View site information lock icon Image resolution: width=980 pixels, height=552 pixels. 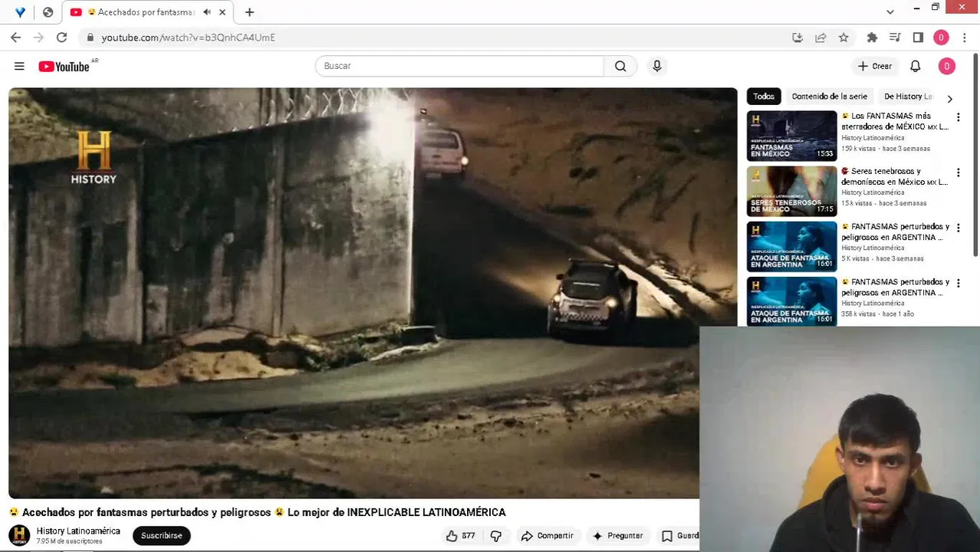[90, 38]
